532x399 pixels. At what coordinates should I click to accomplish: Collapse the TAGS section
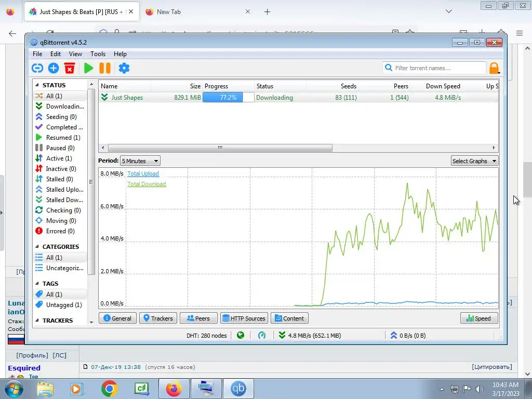(x=37, y=284)
